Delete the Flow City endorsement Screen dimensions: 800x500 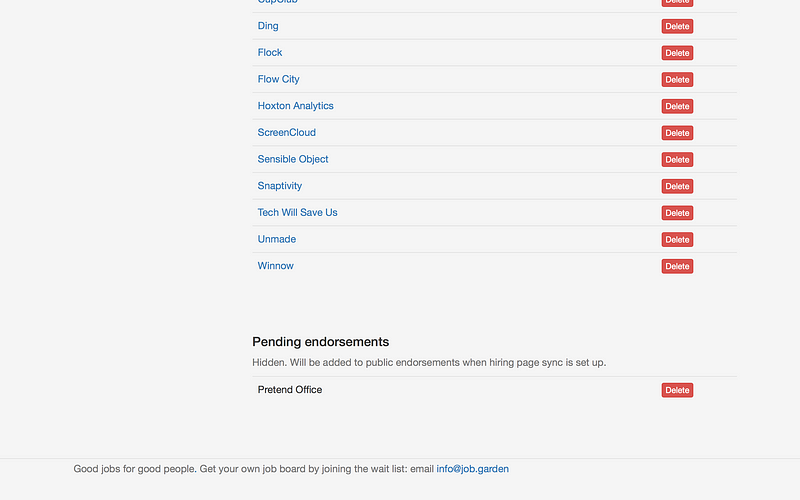pyautogui.click(x=677, y=80)
